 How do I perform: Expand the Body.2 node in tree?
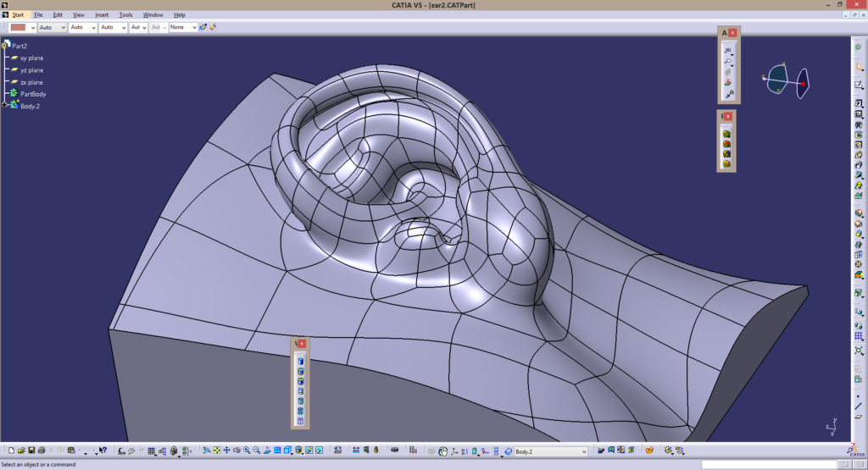click(4, 105)
